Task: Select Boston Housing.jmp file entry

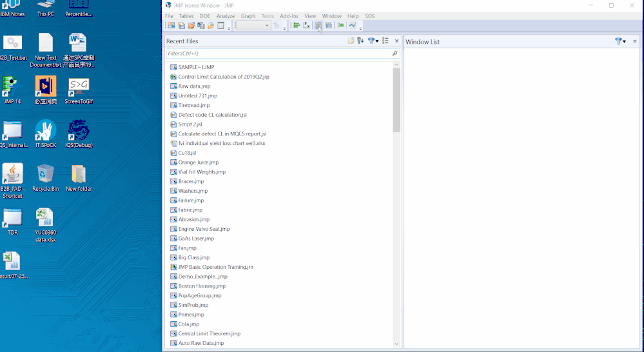Action: tap(198, 286)
